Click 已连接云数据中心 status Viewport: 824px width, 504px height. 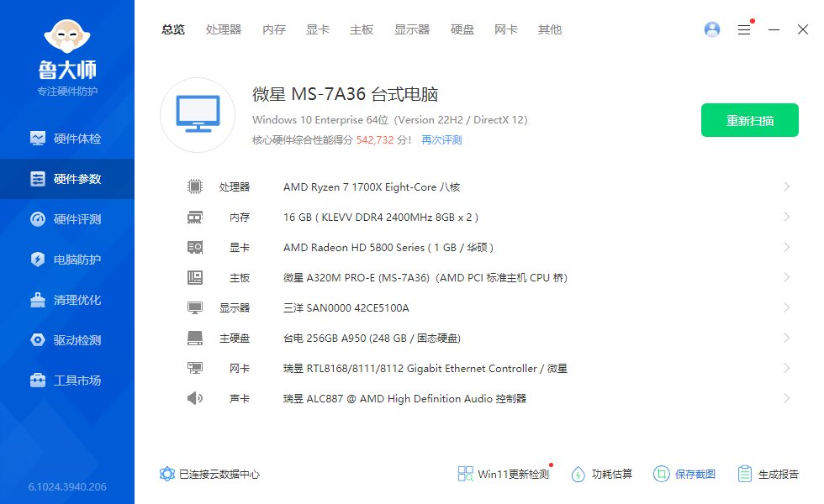point(209,474)
